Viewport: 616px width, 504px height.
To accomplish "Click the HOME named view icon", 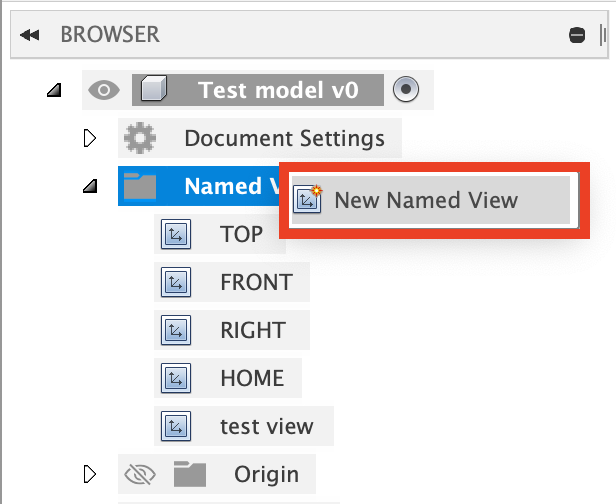I will point(175,379).
